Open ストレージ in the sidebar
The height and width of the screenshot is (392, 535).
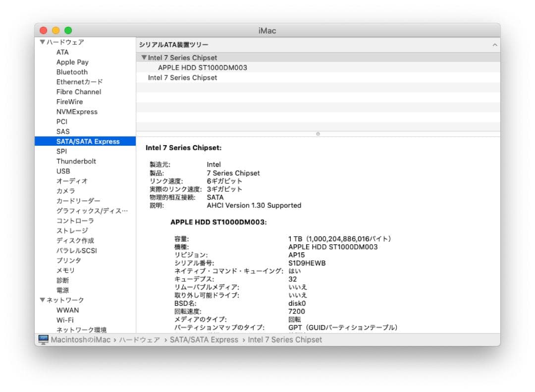[72, 230]
